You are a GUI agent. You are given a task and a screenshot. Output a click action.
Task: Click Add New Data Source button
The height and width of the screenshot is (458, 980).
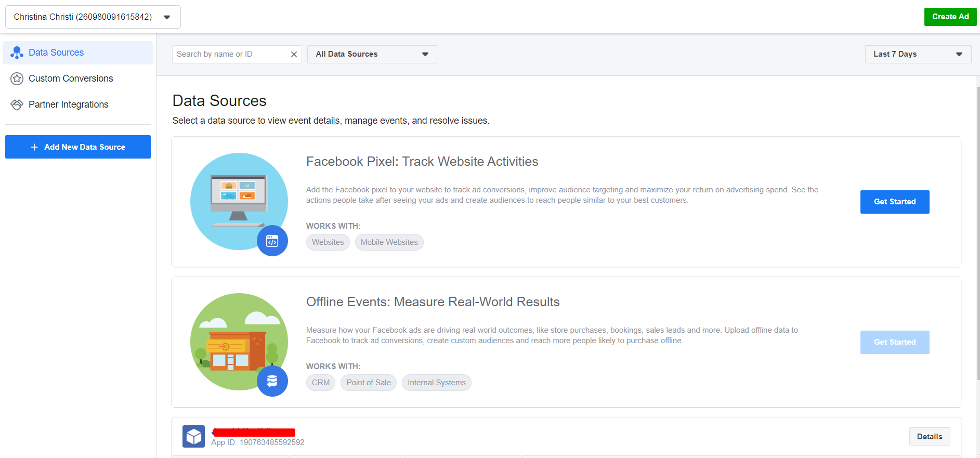[78, 147]
